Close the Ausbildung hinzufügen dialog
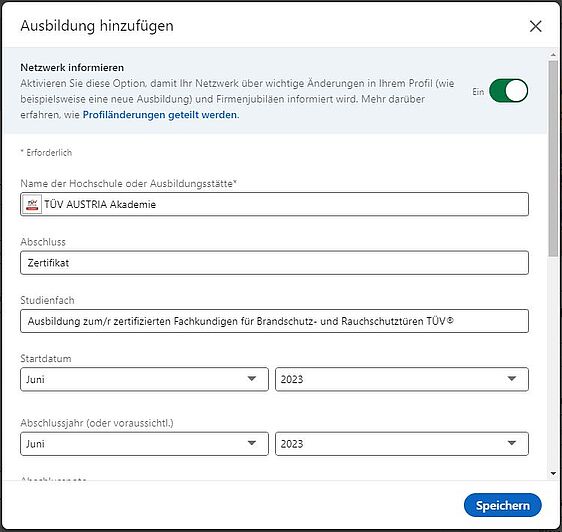Screen dimensions: 562x532 tap(535, 26)
